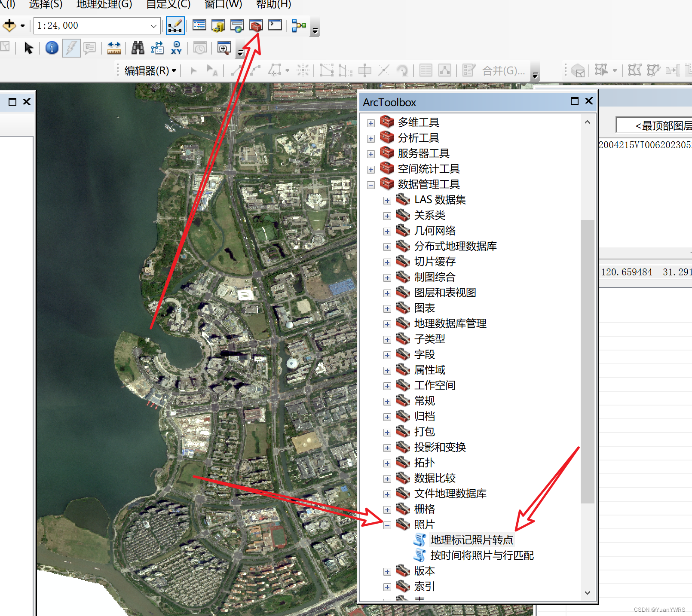Expand the 分析工具 toolbox

[x=371, y=139]
